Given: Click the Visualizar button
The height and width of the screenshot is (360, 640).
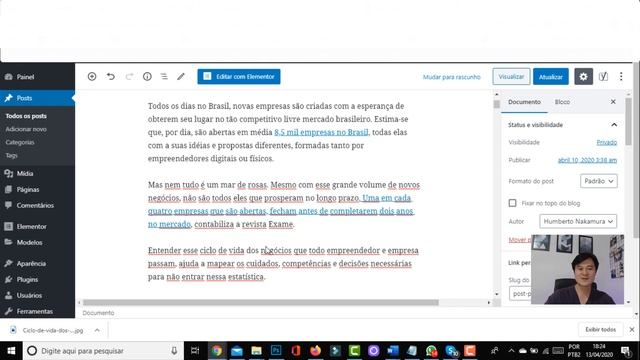Looking at the screenshot, I should (x=511, y=76).
